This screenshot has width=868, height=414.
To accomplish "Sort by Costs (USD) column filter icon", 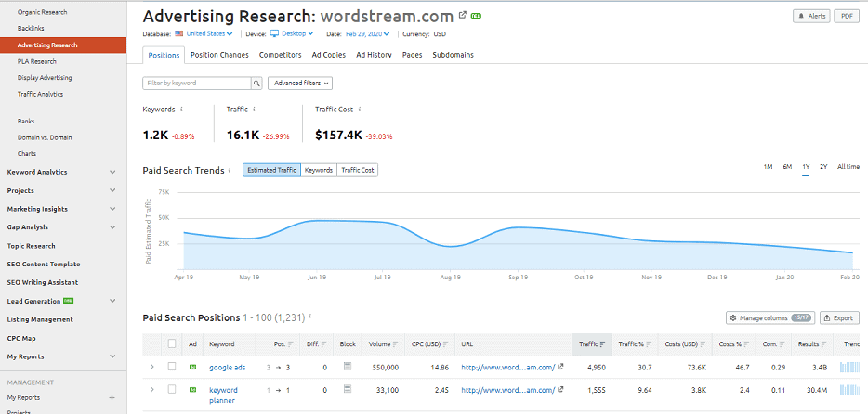I will 703,344.
